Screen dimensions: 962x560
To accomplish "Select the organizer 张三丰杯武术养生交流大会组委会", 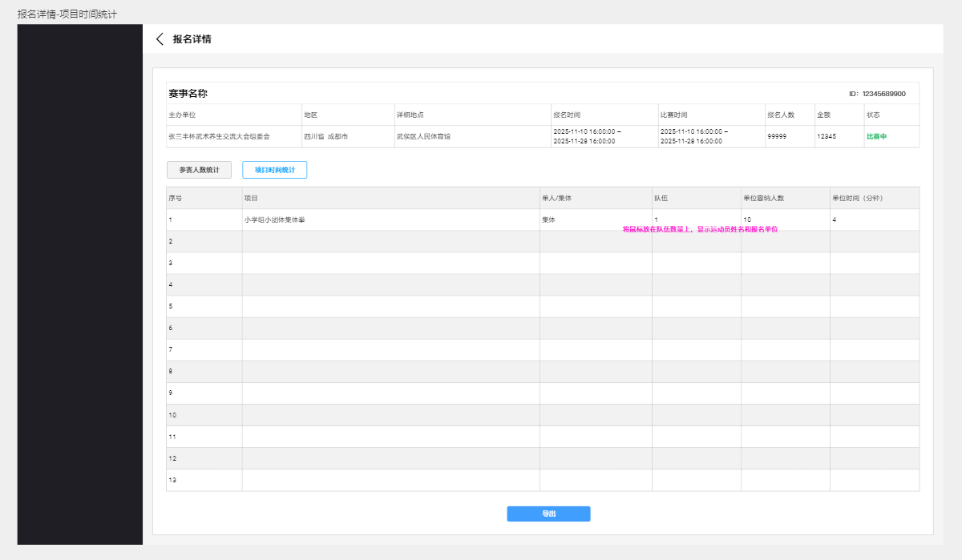I will [x=219, y=137].
